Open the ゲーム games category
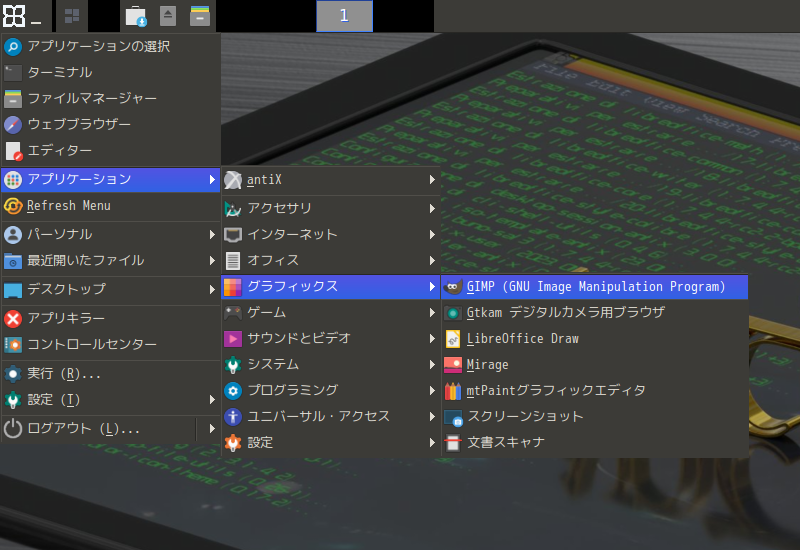The height and width of the screenshot is (550, 800). [331, 313]
